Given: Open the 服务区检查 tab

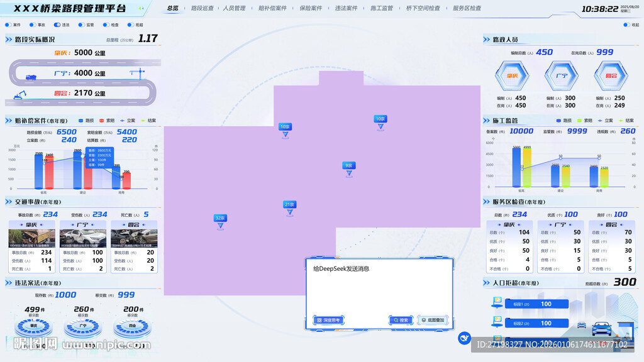Looking at the screenshot, I should click(467, 8).
